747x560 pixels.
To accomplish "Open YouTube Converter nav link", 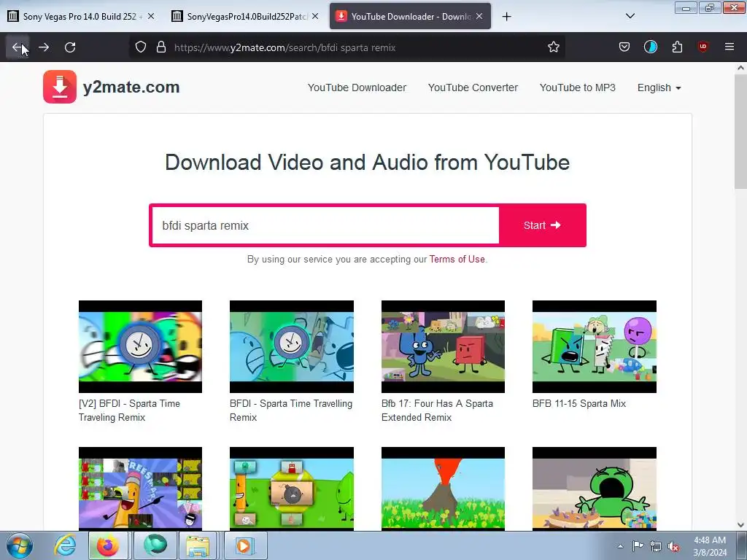I will (473, 87).
